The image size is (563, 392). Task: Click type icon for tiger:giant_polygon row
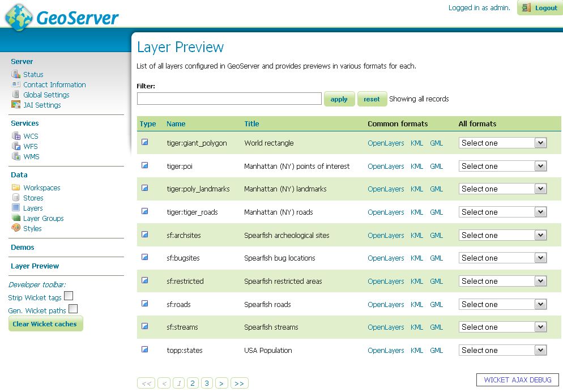[144, 142]
